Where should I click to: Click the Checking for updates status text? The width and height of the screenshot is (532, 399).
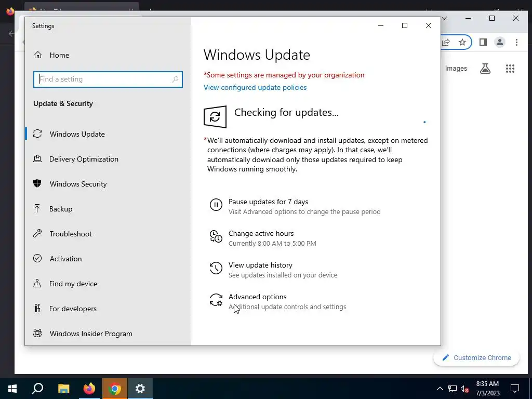(x=286, y=112)
